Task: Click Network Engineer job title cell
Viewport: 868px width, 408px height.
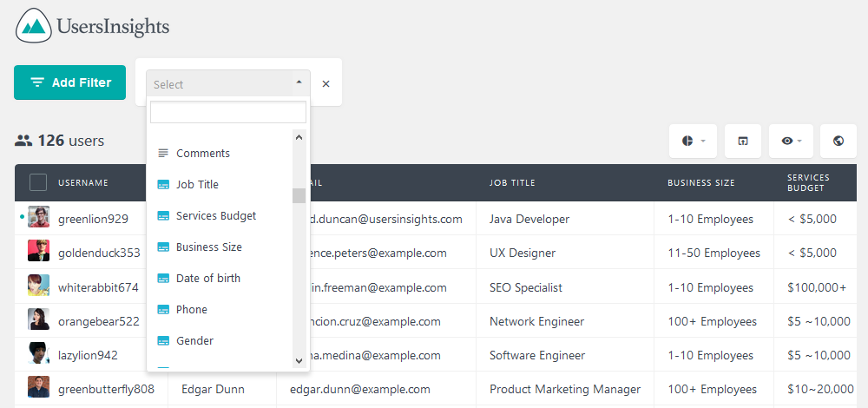Action: coord(537,322)
